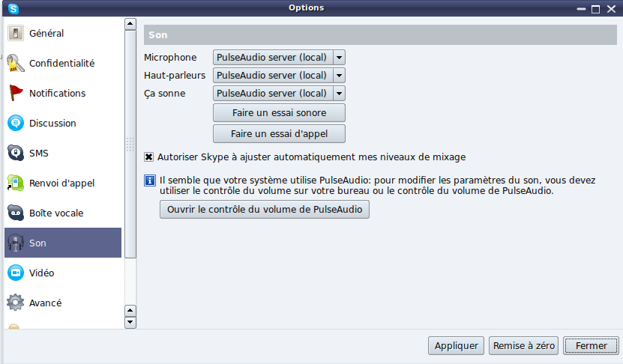Open the PulseAudio volume control button
Image resolution: width=623 pixels, height=364 pixels.
264,209
